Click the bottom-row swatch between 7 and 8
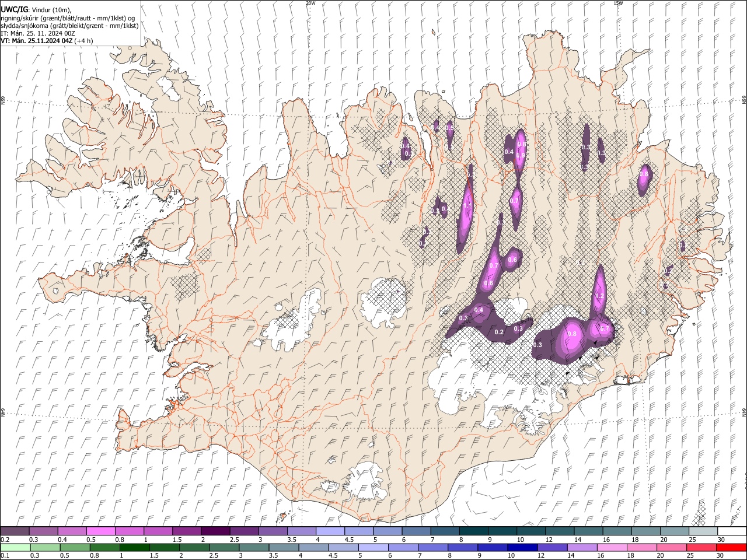 click(433, 547)
